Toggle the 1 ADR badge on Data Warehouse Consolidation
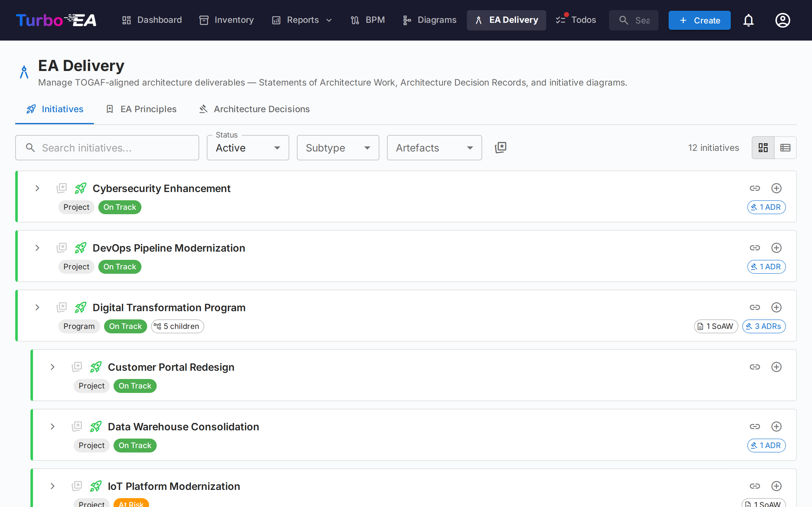This screenshot has width=812, height=507. coord(766,445)
